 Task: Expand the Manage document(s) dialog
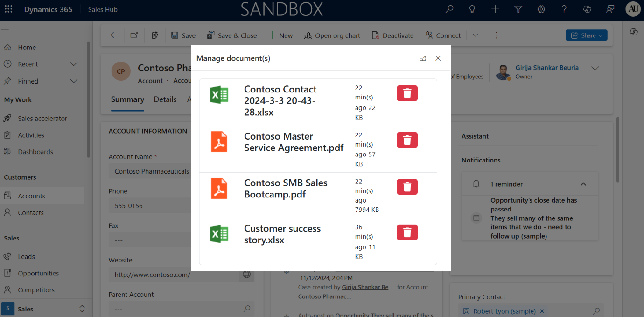pos(423,58)
